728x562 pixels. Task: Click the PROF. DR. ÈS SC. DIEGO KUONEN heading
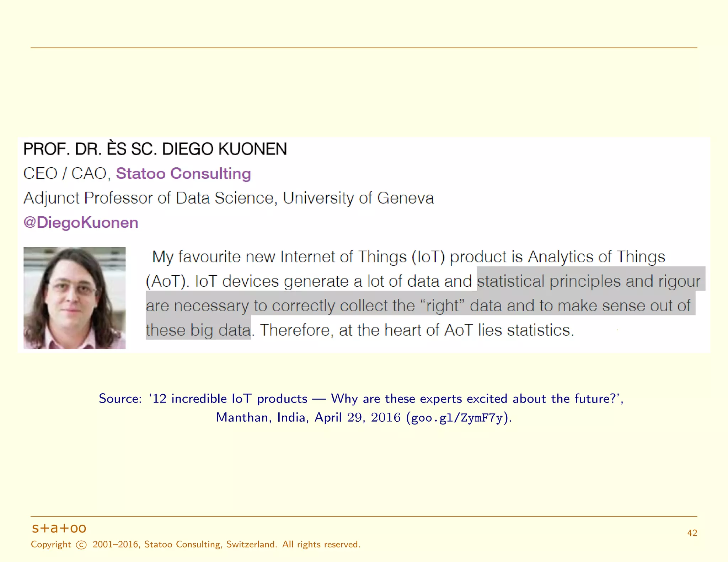click(x=155, y=149)
